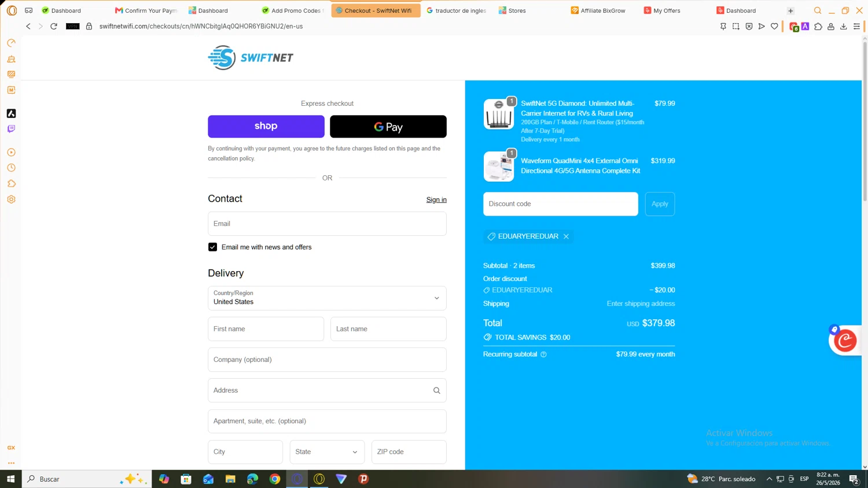Click the site lock icon in address bar
Viewport: 868px width, 488px height.
[89, 26]
